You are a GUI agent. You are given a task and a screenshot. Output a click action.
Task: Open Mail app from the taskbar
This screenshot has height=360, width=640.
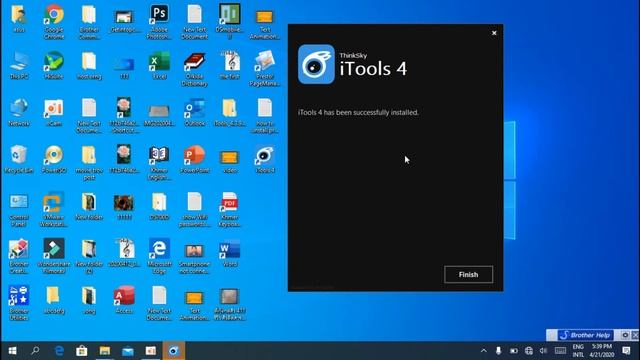pyautogui.click(x=128, y=351)
